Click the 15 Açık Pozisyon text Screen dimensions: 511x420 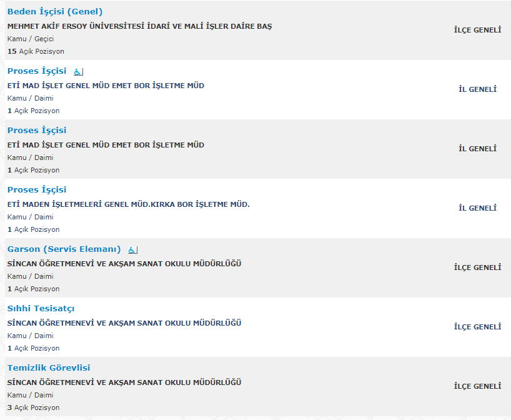pyautogui.click(x=36, y=51)
